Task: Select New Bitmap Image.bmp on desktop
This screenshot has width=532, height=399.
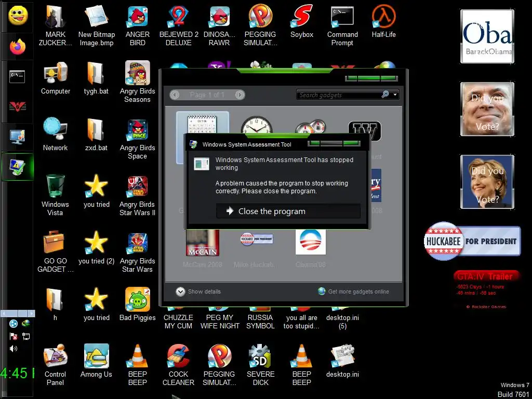Action: pos(96,26)
